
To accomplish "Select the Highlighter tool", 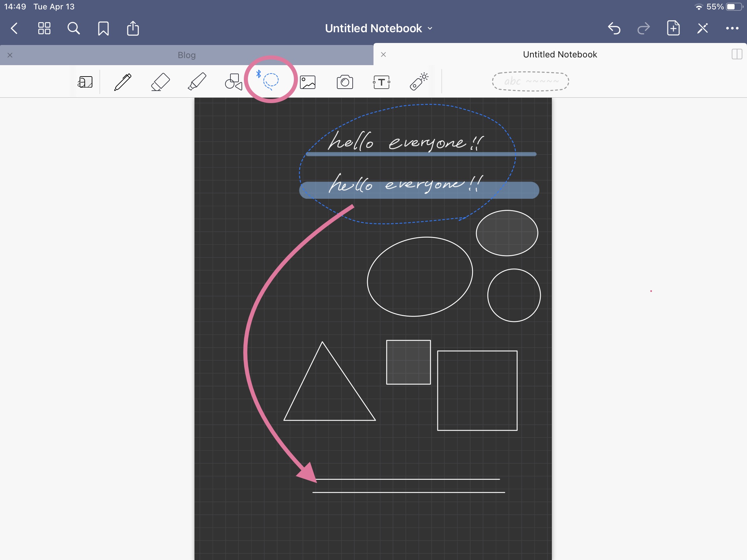I will point(197,82).
